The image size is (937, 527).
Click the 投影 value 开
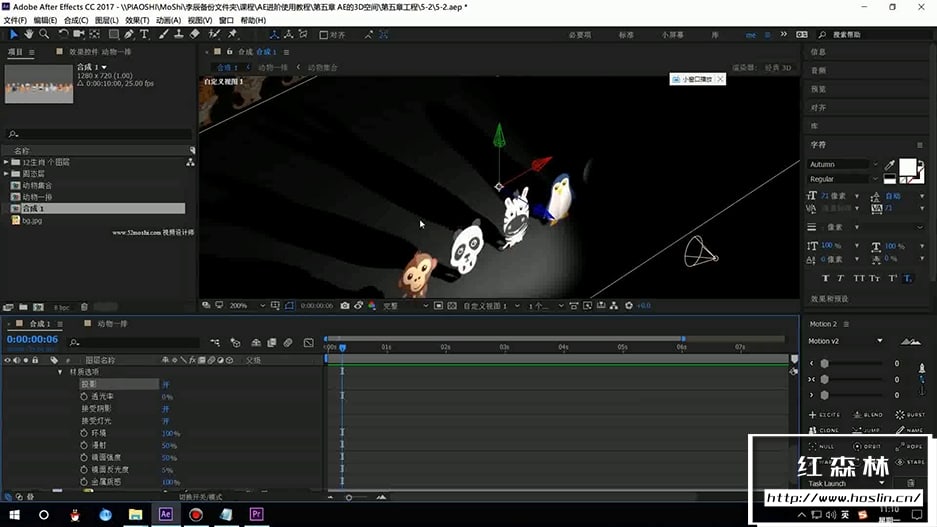click(166, 384)
